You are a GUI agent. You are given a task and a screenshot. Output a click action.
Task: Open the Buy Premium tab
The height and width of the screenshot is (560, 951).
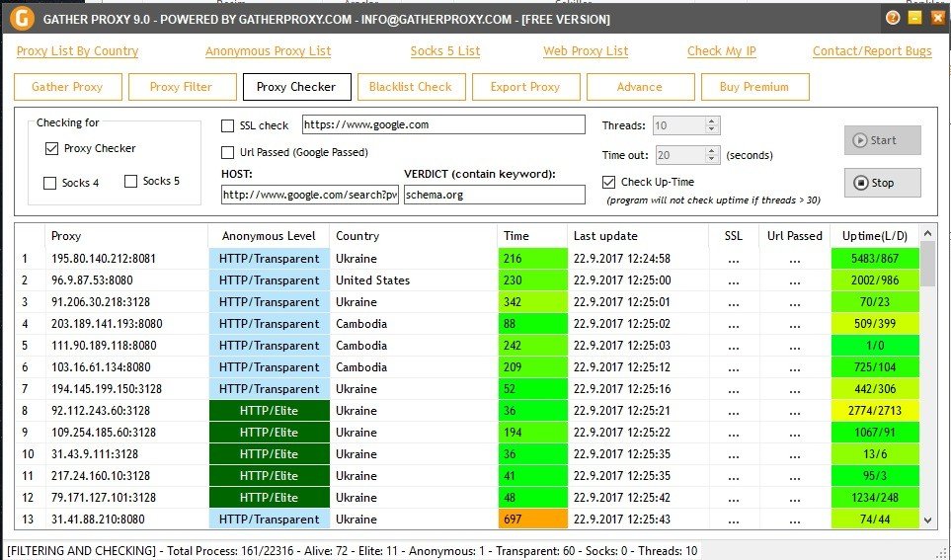(755, 87)
